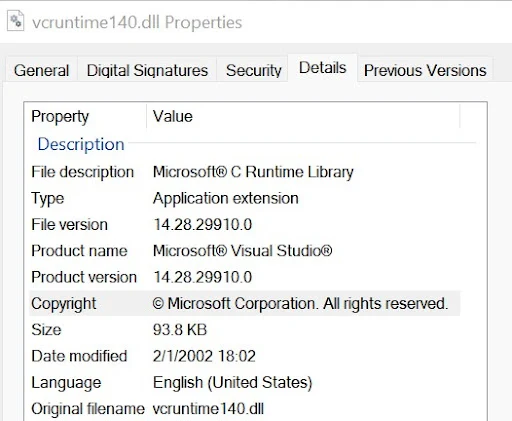Select the 'Microsoft® C Runtime Library' value

253,172
